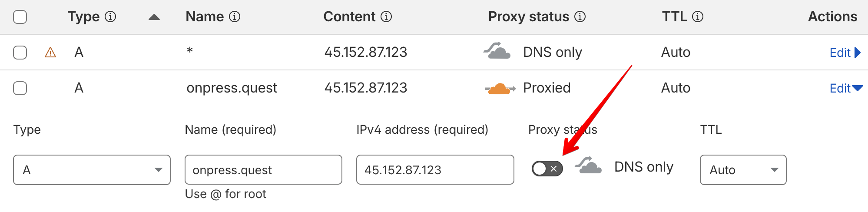The height and width of the screenshot is (212, 868).
Task: Click the IPv4 address input field
Action: (x=435, y=170)
